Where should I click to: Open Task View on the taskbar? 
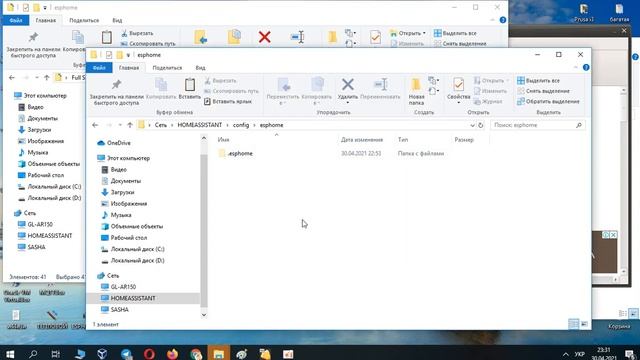tap(56, 354)
